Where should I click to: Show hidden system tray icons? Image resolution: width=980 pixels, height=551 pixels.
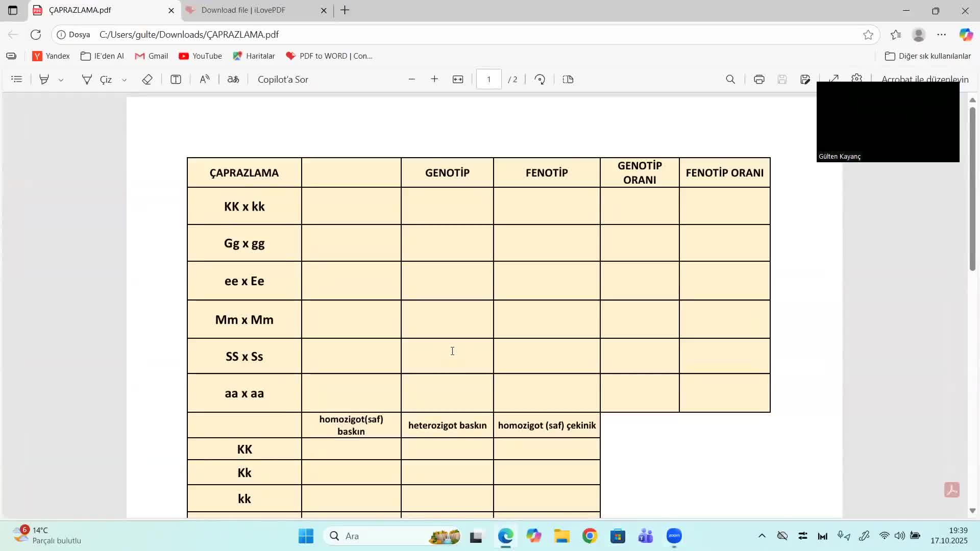pyautogui.click(x=762, y=536)
